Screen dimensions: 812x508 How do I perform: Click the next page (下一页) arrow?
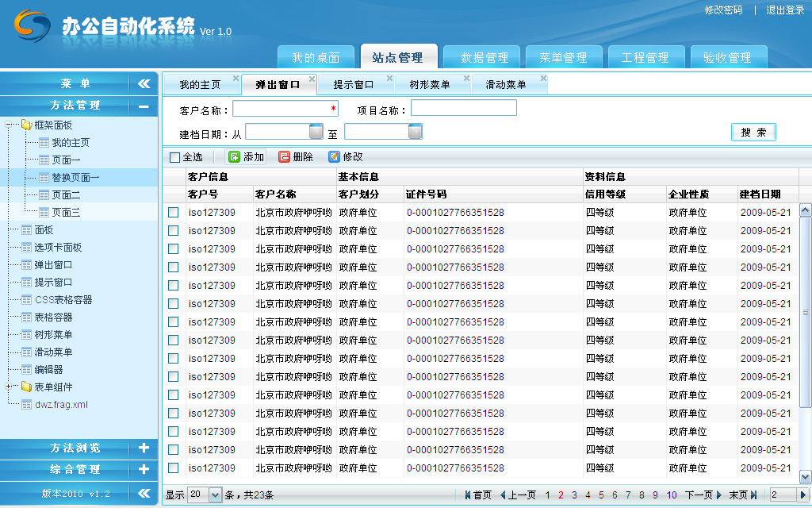[718, 495]
